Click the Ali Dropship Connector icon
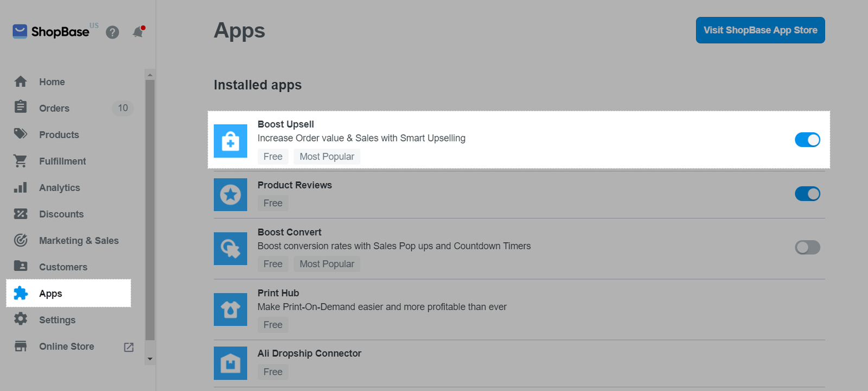 click(230, 363)
